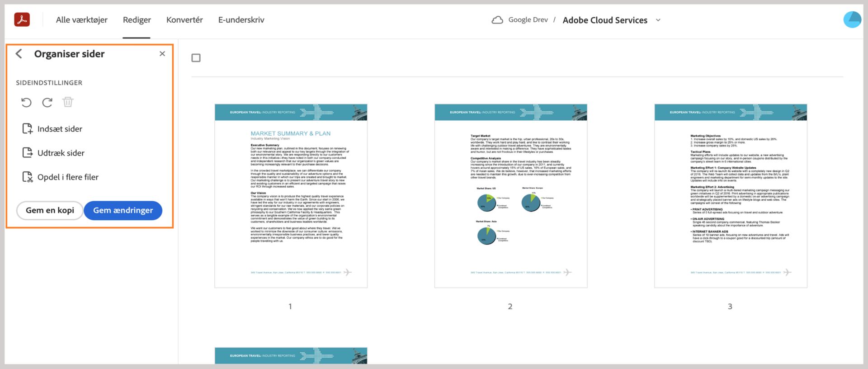Click the Gem ændringer button
This screenshot has width=868, height=369.
(123, 210)
